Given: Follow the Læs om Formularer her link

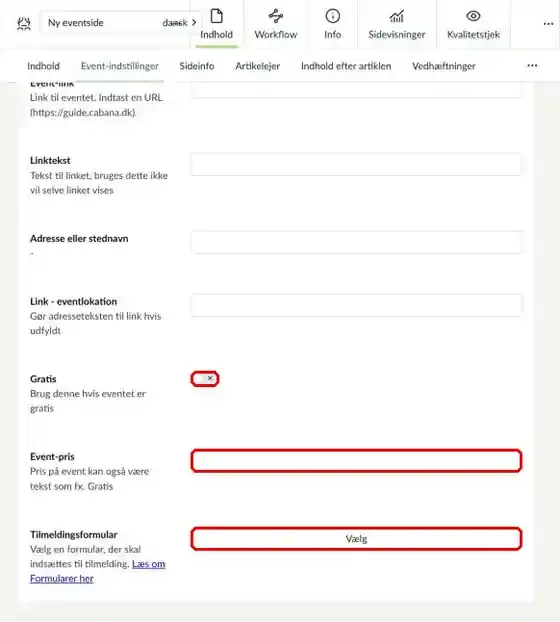Looking at the screenshot, I should (98, 571).
